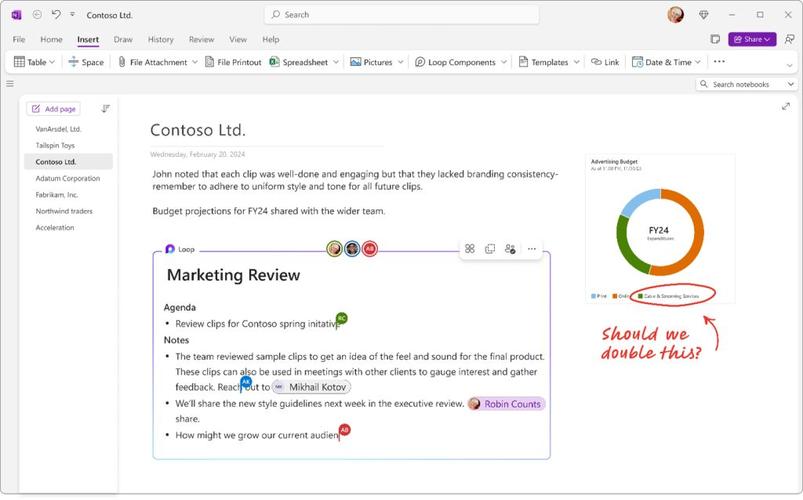Expand the Table dropdown arrow

click(52, 62)
